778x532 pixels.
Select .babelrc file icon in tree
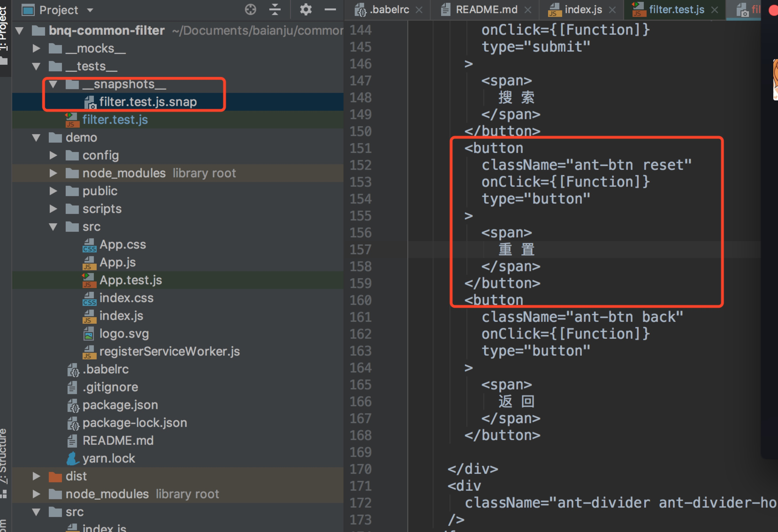click(x=73, y=370)
